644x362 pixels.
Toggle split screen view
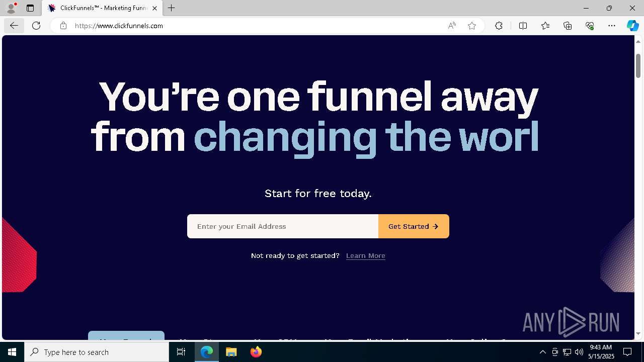[x=523, y=26]
